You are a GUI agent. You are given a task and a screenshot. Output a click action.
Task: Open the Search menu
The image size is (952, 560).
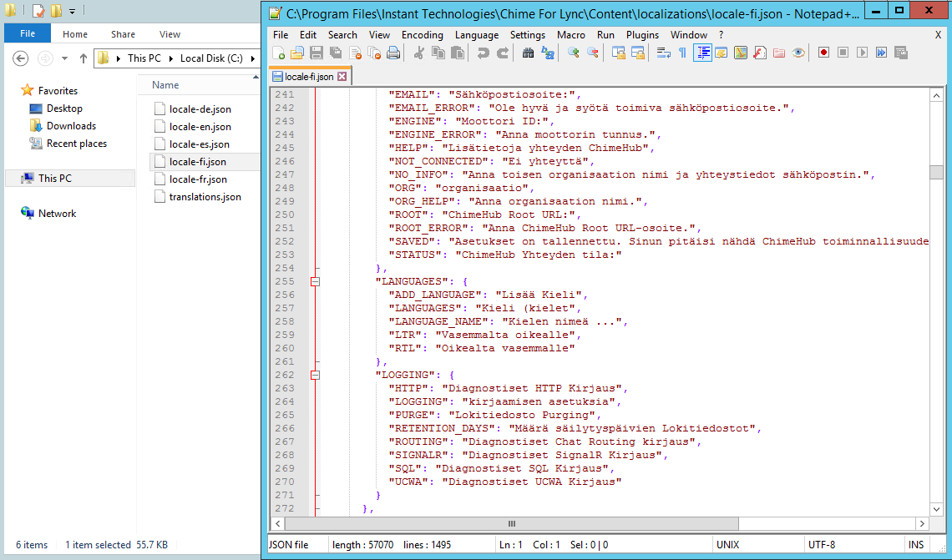(x=342, y=35)
